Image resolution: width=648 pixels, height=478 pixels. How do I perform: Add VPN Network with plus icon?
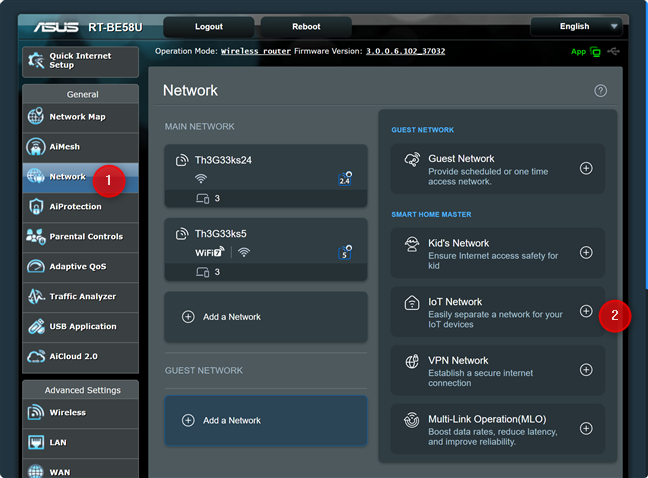pyautogui.click(x=586, y=370)
